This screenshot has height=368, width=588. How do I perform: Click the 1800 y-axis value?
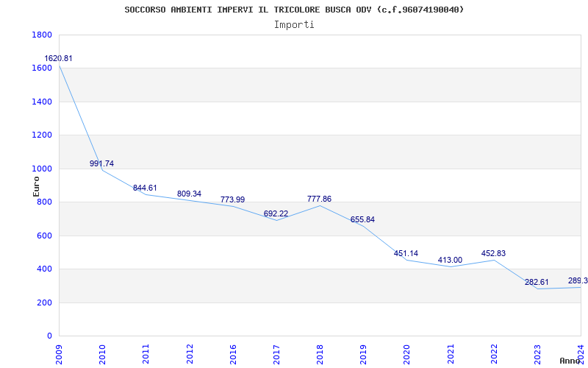pyautogui.click(x=42, y=35)
